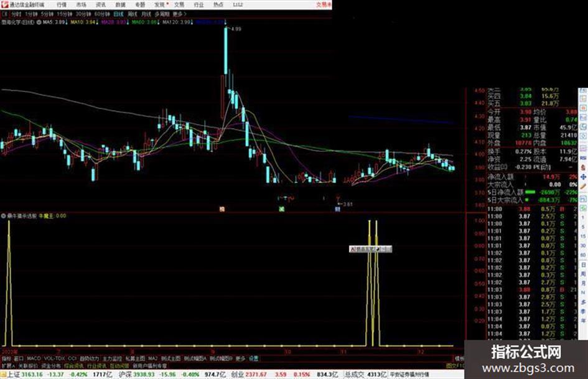Switch chart to 30分钟 period
Image resolution: width=588 pixels, height=379 pixels.
click(83, 14)
